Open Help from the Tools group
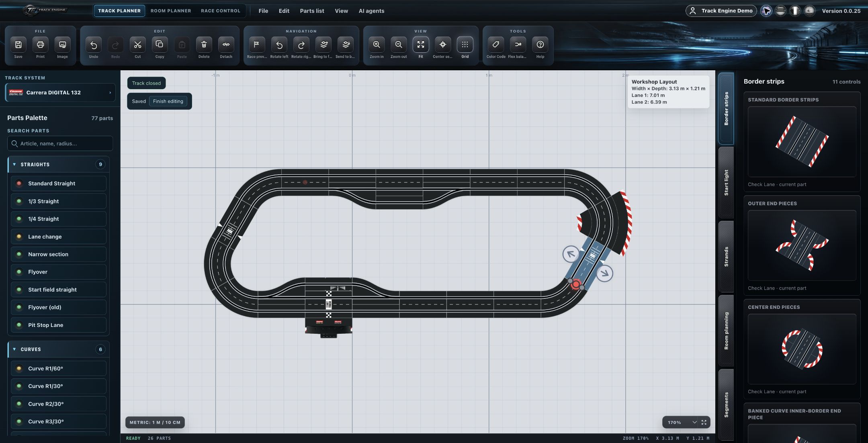The height and width of the screenshot is (443, 868). pos(540,45)
